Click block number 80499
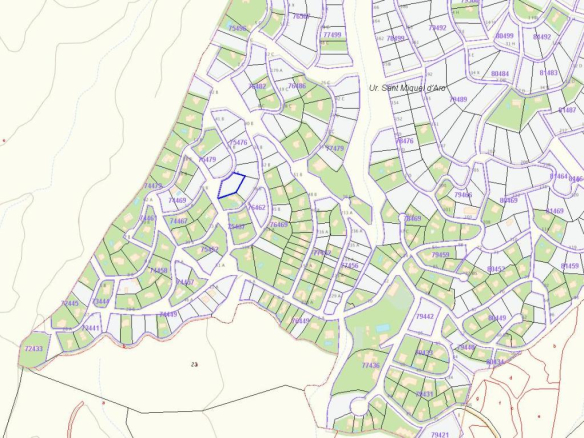The height and width of the screenshot is (438, 584). [x=505, y=36]
